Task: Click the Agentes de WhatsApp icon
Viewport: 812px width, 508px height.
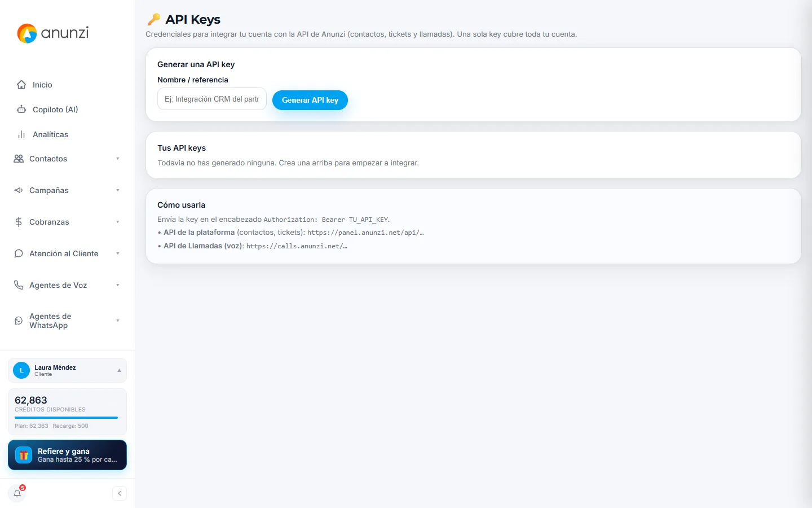Action: [x=19, y=321]
